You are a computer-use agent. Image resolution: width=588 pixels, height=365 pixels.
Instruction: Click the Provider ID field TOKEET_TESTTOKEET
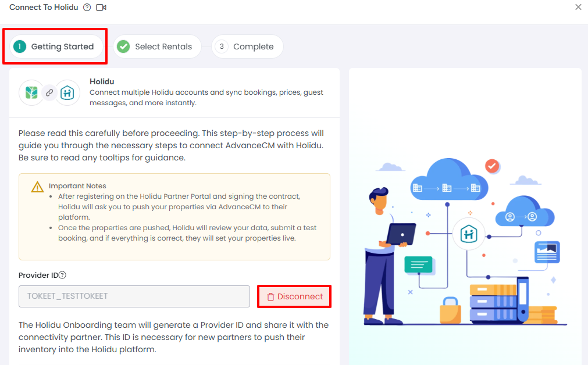(134, 296)
